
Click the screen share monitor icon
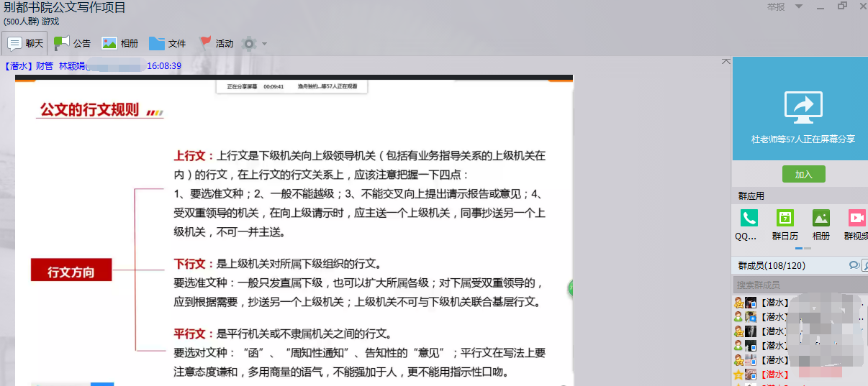click(x=803, y=106)
